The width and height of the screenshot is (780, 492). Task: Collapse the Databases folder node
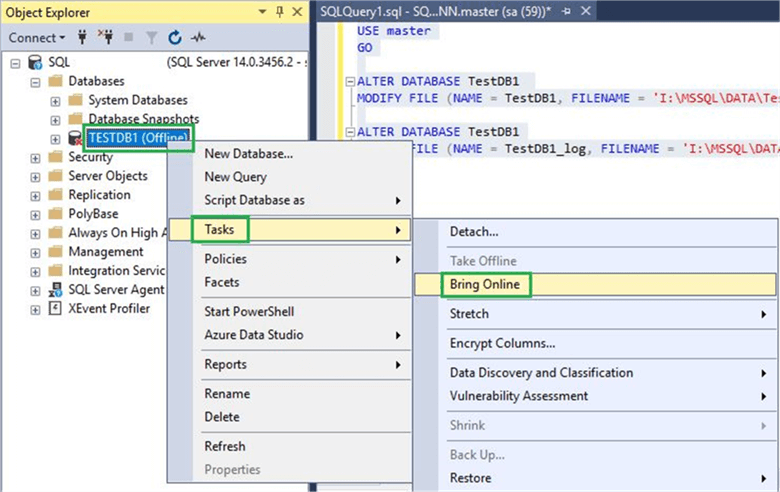pyautogui.click(x=36, y=81)
